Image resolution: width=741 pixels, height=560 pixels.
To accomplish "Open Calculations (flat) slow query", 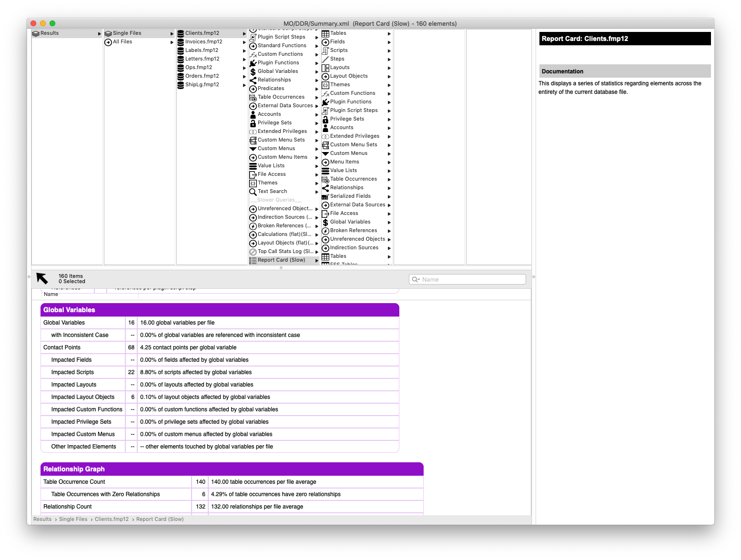I will 284,234.
